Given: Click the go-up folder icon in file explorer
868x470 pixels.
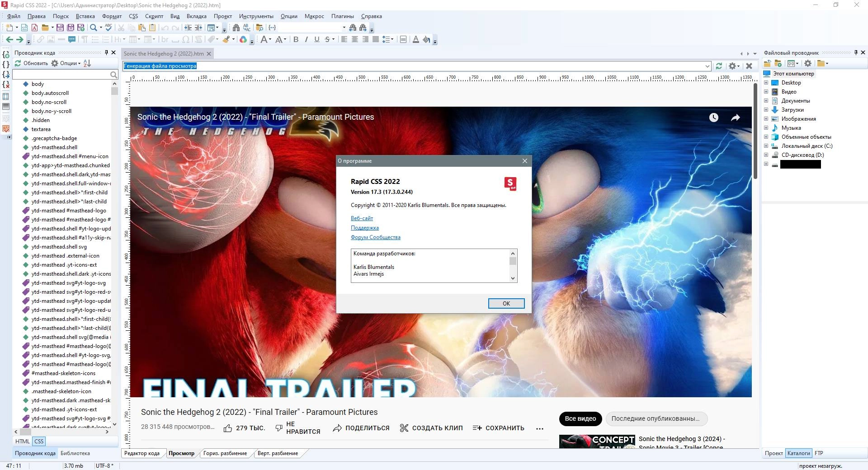Looking at the screenshot, I should (x=767, y=63).
